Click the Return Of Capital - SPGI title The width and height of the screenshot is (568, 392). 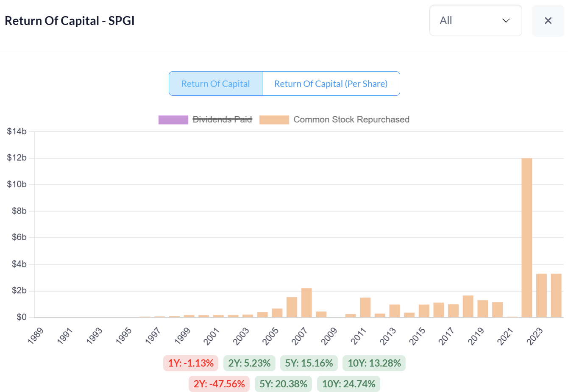(x=70, y=21)
